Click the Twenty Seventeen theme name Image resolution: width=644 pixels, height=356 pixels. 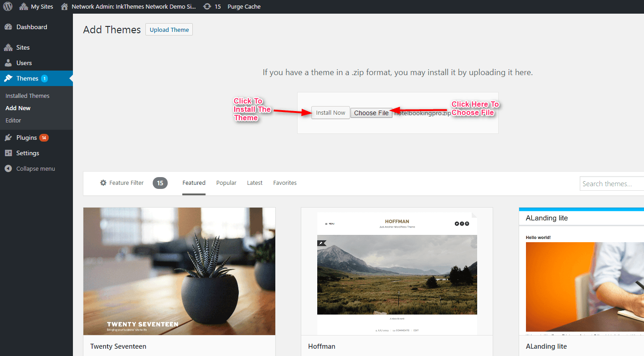tap(118, 346)
